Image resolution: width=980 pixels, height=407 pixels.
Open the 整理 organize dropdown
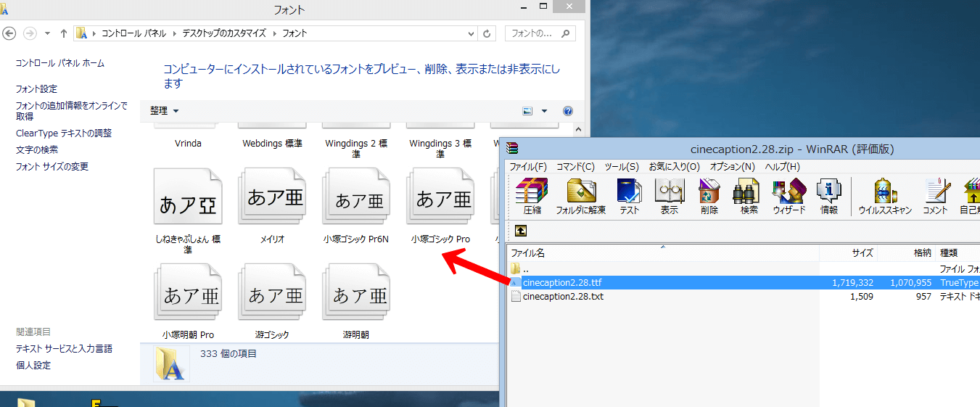[164, 111]
